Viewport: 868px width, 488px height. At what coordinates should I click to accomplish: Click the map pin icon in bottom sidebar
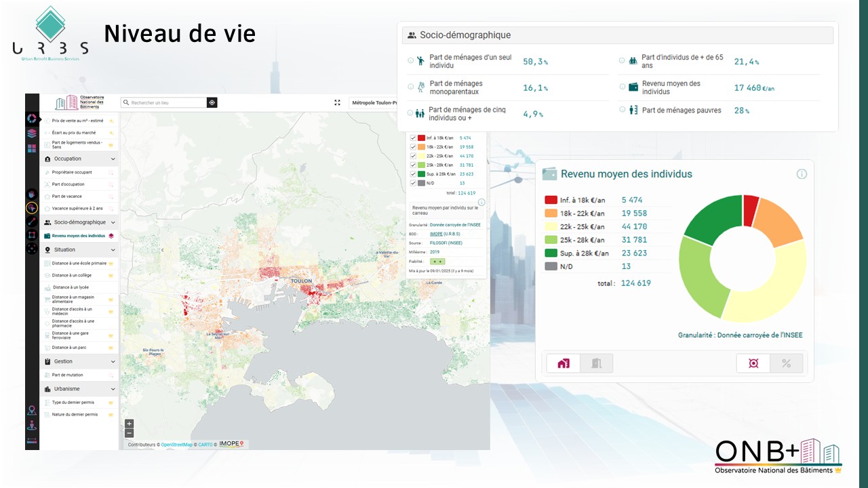[x=32, y=410]
